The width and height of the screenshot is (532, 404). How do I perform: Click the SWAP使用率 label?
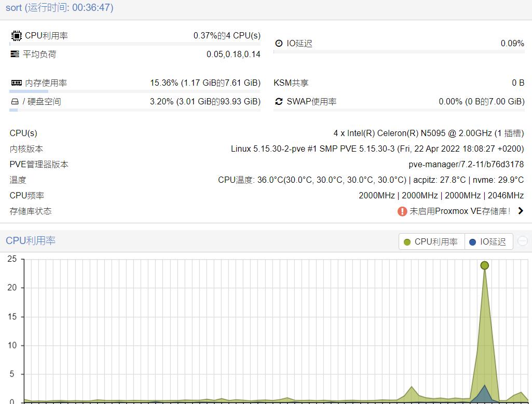(311, 101)
